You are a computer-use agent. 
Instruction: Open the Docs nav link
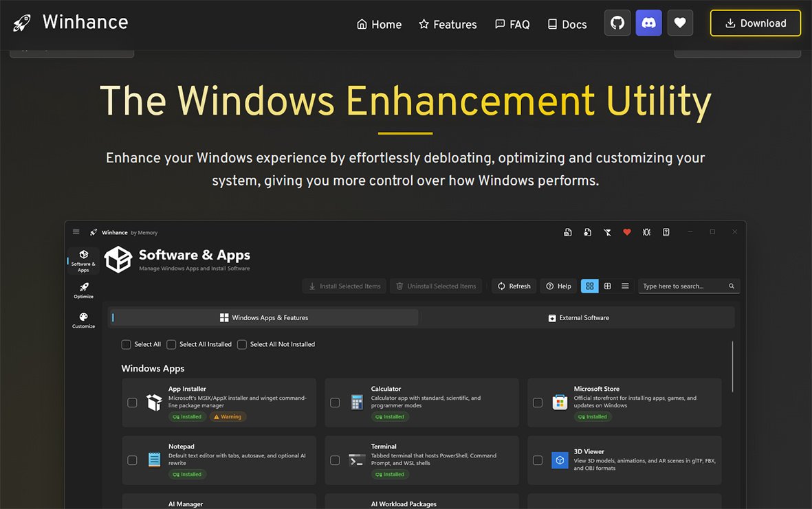567,24
